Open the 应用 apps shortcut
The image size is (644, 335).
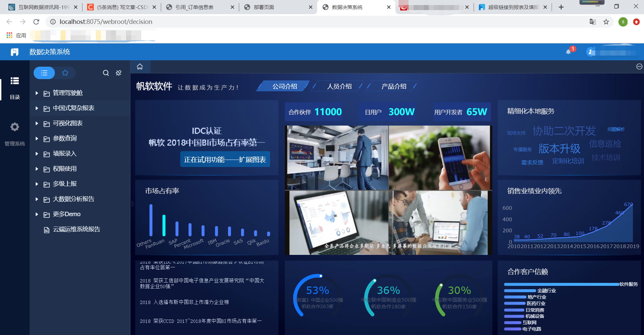(16, 35)
